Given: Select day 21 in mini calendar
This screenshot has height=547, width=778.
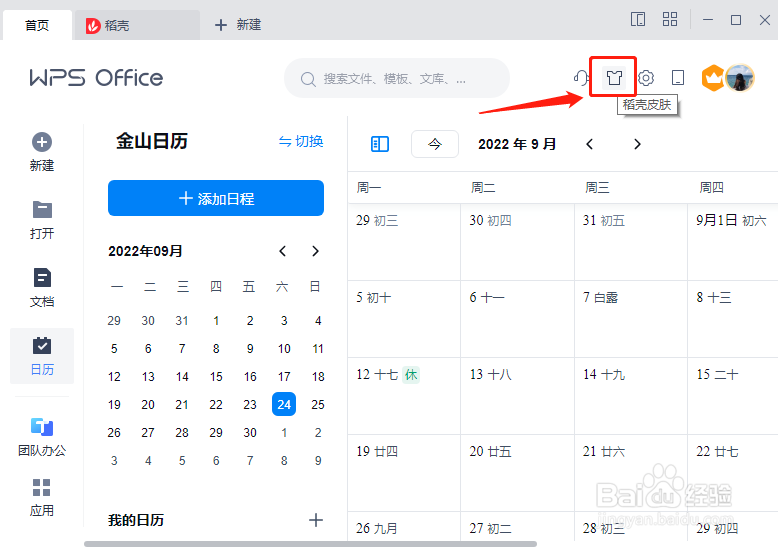Looking at the screenshot, I should click(182, 405).
